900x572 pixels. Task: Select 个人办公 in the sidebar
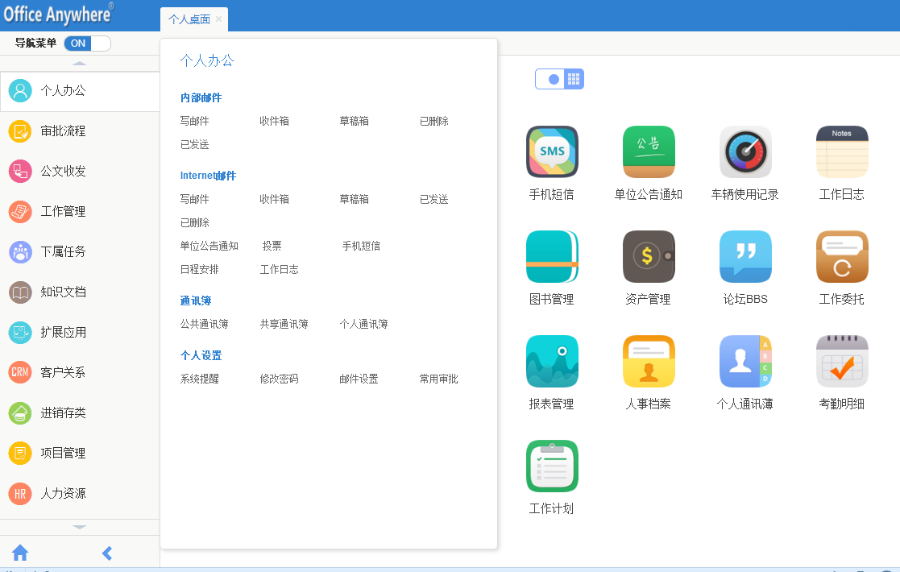80,91
